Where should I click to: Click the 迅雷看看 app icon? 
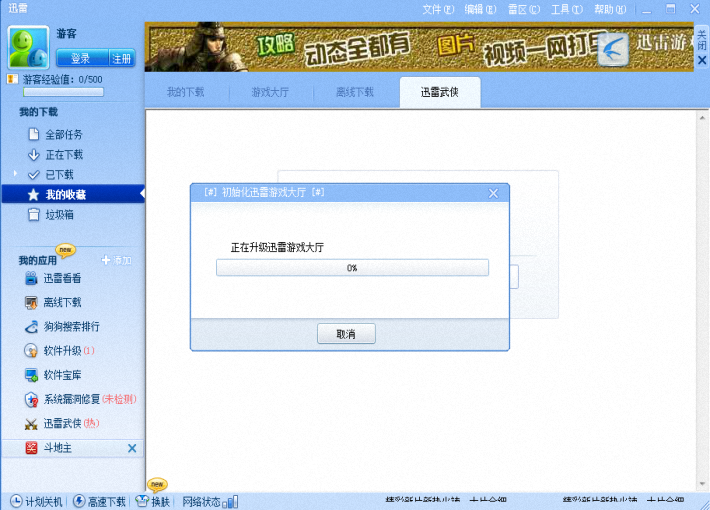coord(32,278)
